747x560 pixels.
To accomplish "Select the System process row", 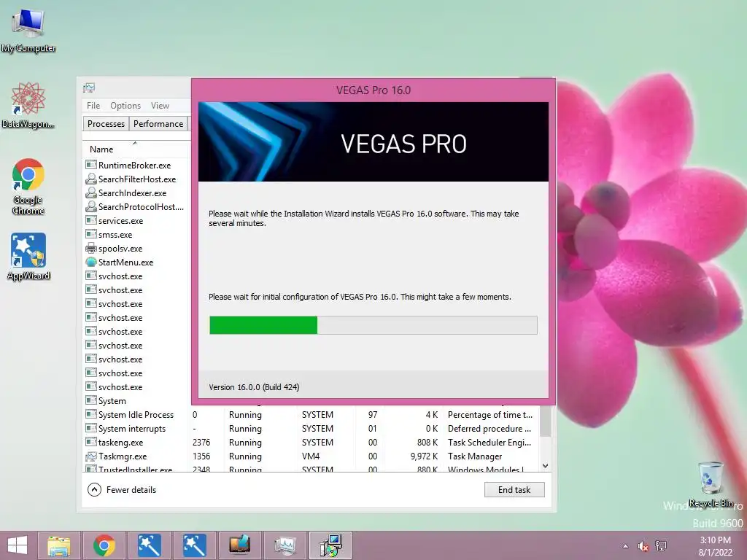I will point(136,401).
